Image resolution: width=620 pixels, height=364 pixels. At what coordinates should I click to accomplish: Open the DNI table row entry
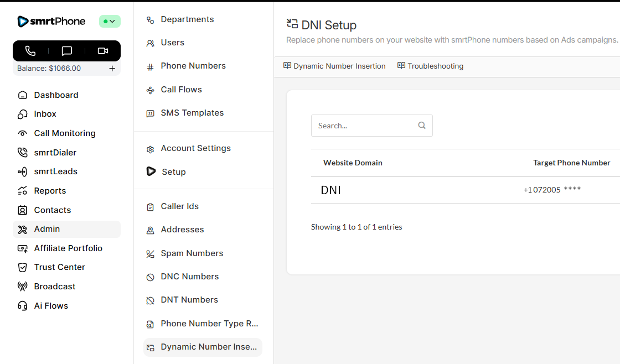(331, 190)
